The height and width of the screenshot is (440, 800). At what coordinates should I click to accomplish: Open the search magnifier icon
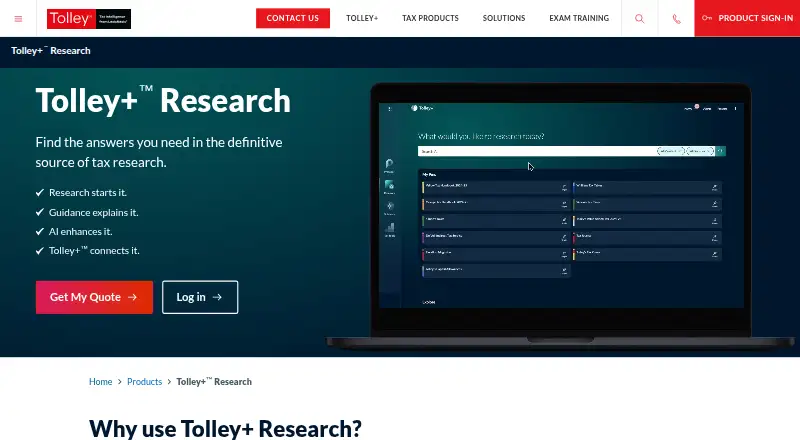(x=639, y=19)
